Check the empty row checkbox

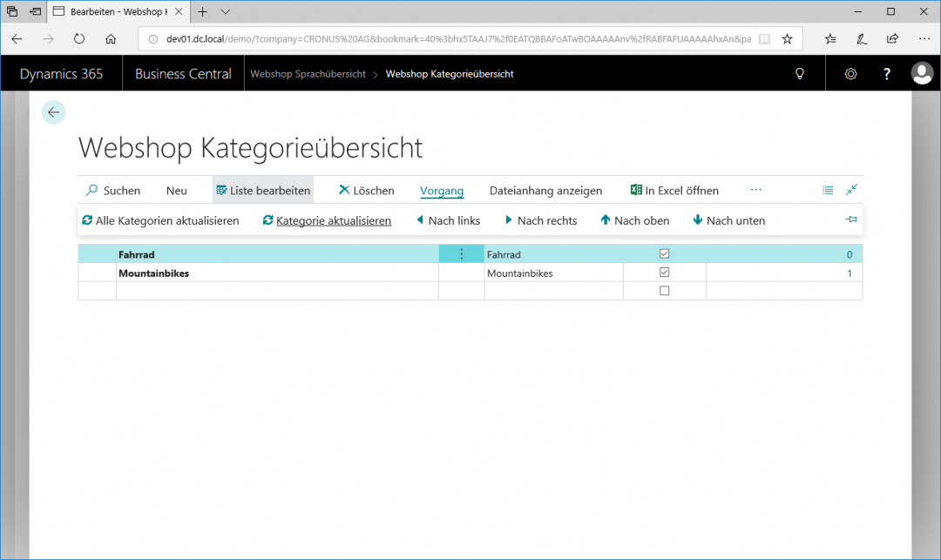point(664,291)
